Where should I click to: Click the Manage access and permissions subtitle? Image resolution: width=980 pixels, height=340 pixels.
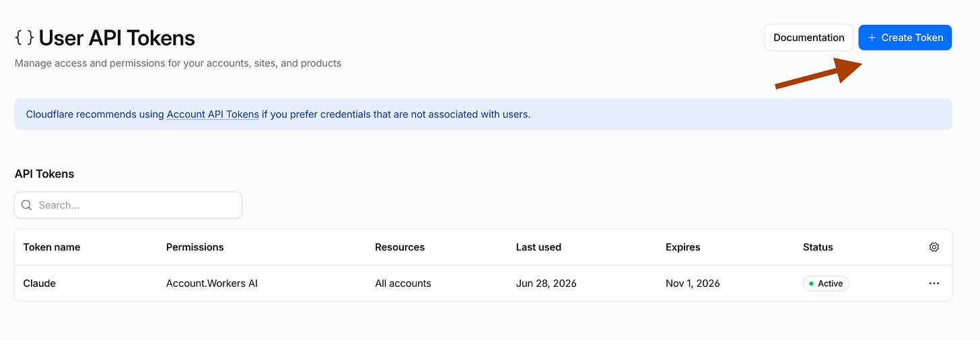(178, 63)
